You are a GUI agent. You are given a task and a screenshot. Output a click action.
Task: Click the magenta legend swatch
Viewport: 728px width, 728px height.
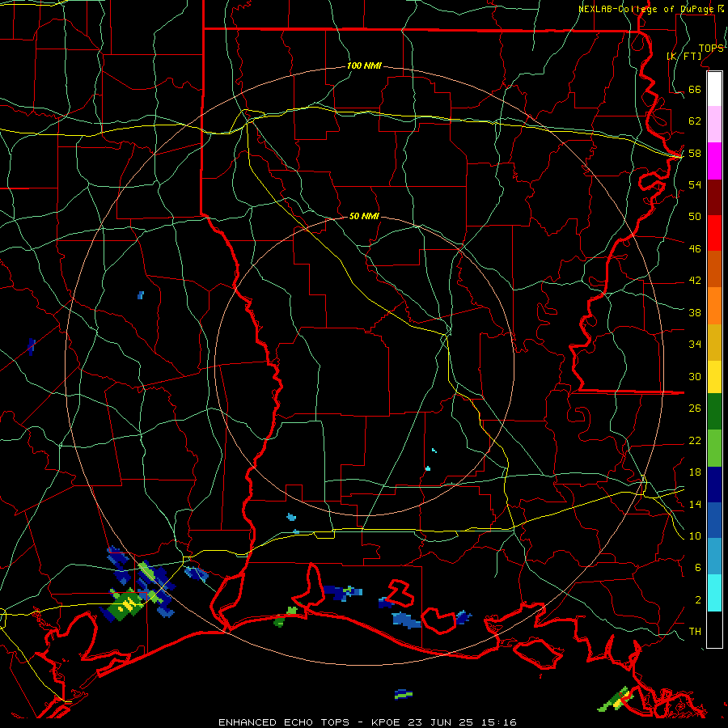[714, 161]
